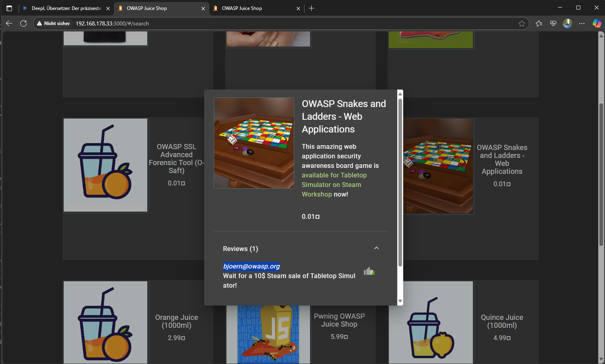Image resolution: width=605 pixels, height=364 pixels.
Task: Open the browser settings ellipsis menu
Action: pyautogui.click(x=582, y=23)
